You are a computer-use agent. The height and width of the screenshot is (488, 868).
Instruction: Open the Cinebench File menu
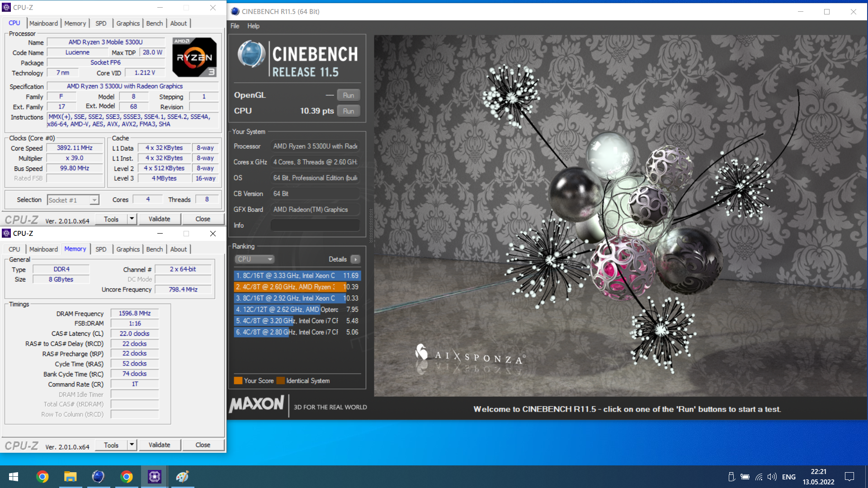click(x=235, y=26)
